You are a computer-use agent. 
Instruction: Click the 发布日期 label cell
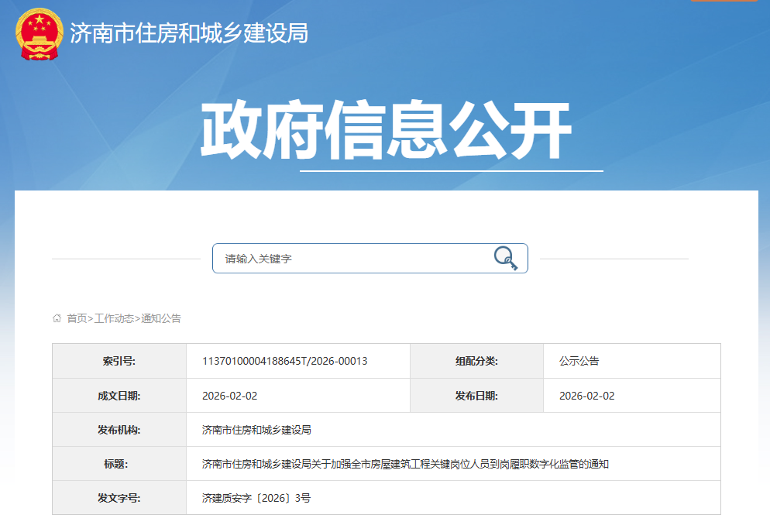tap(476, 396)
